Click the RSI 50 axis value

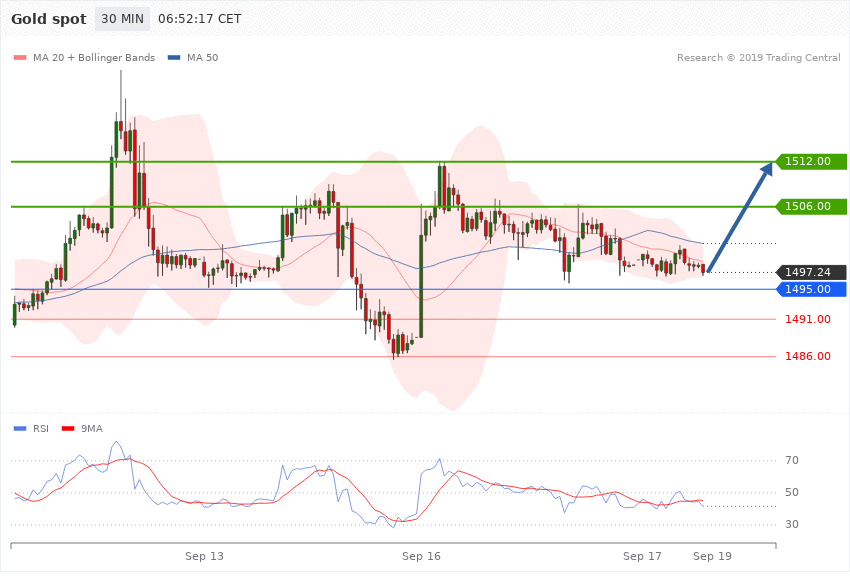point(792,493)
